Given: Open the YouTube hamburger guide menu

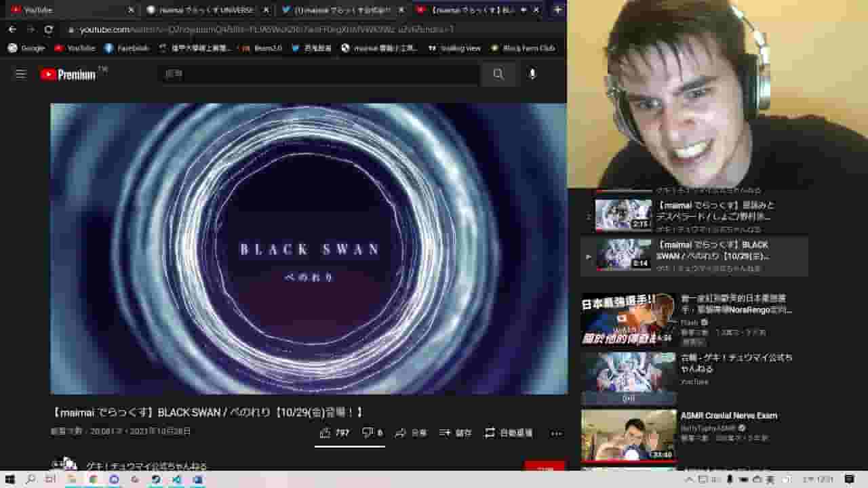Looking at the screenshot, I should click(20, 75).
